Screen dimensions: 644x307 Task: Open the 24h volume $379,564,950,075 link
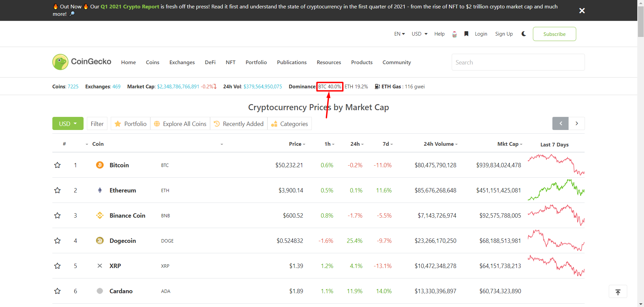[x=263, y=86]
